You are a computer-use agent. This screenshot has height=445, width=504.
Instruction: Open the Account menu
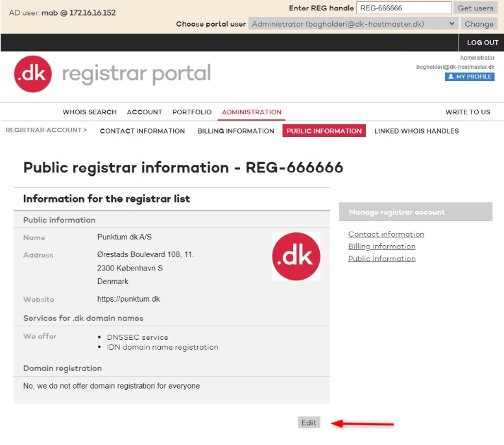[145, 112]
